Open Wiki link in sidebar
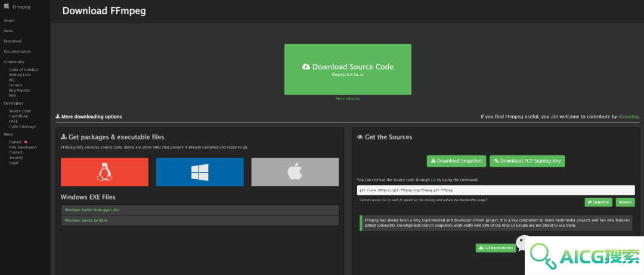 13,95
